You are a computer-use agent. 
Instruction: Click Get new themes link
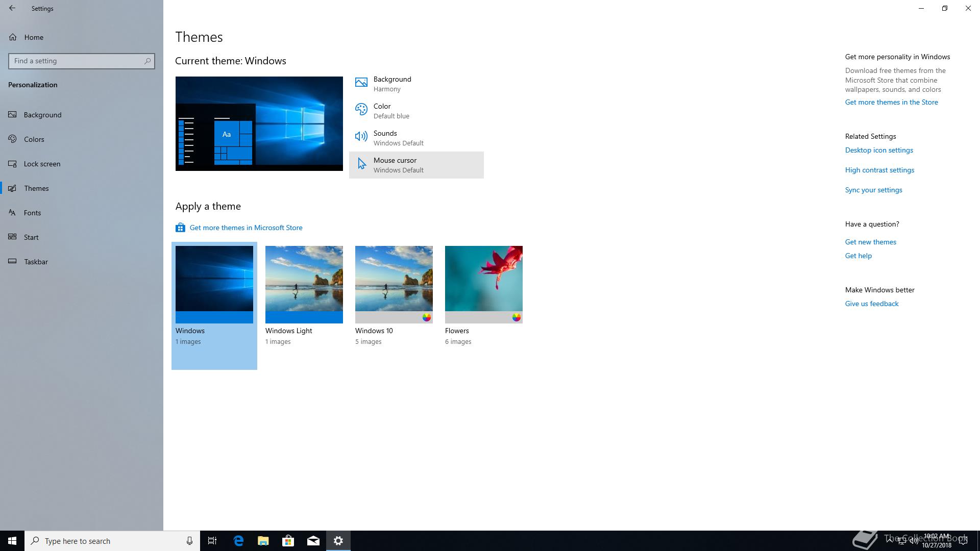(x=871, y=242)
